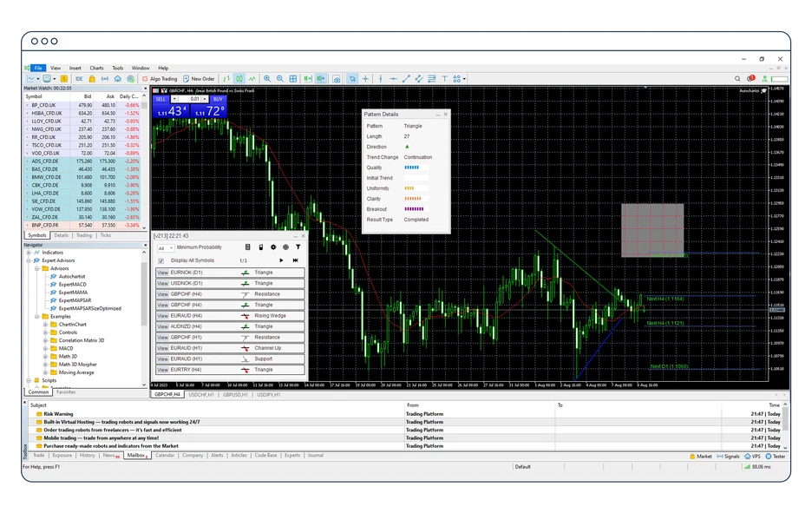Image resolution: width=812 pixels, height=513 pixels.
Task: Click the search magnifier icon at top right
Action: click(737, 79)
